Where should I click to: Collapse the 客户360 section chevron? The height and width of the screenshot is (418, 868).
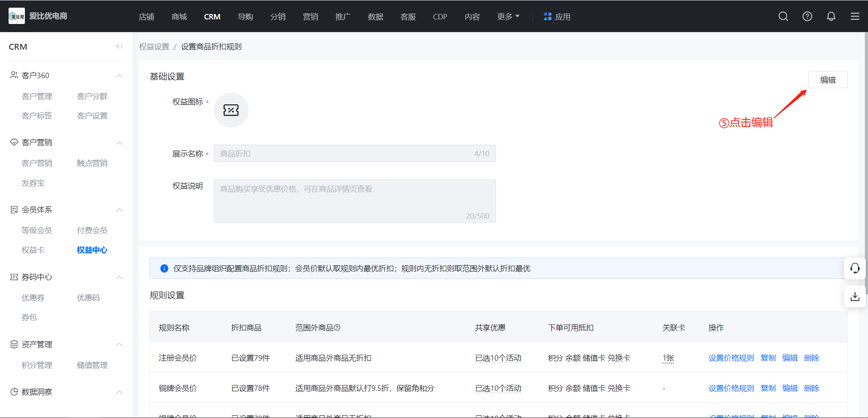click(119, 75)
